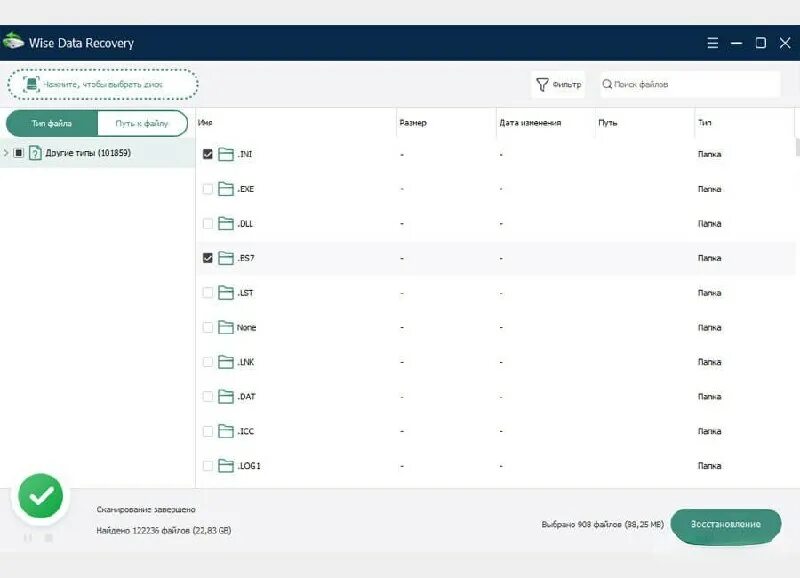Uncheck the .ES7 folder checkbox

pyautogui.click(x=208, y=258)
